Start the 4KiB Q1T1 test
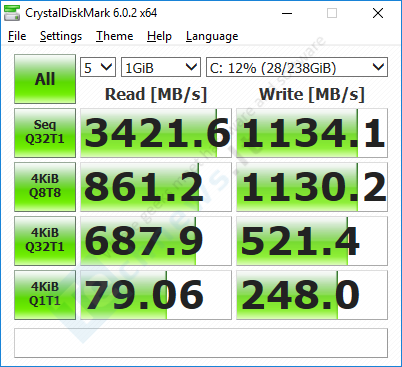This screenshot has height=367, width=402. pyautogui.click(x=45, y=295)
